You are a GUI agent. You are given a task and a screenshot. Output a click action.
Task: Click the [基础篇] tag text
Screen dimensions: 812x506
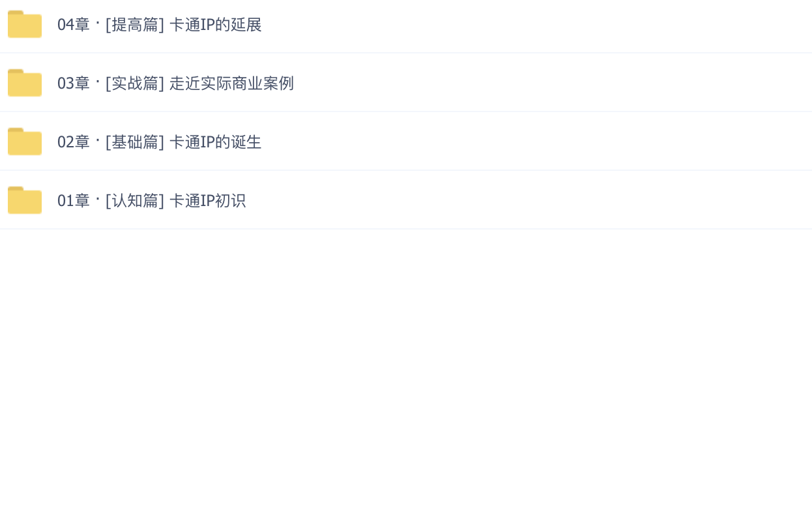[135, 142]
